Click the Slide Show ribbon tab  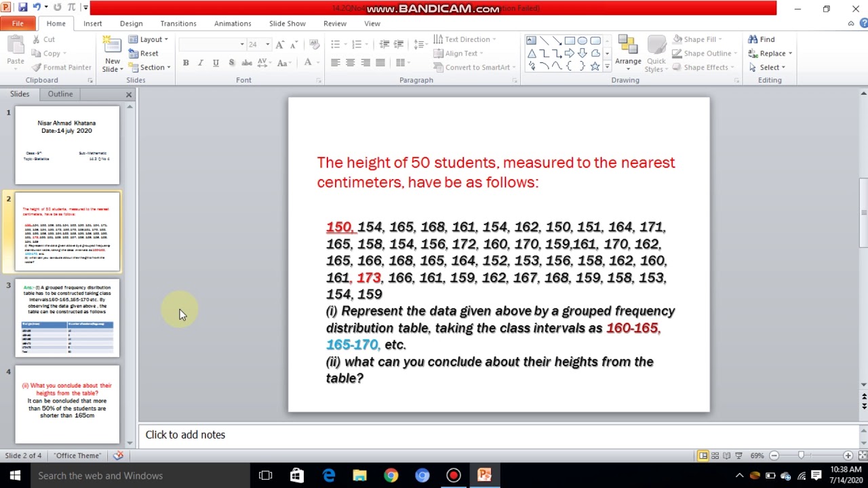(x=288, y=24)
